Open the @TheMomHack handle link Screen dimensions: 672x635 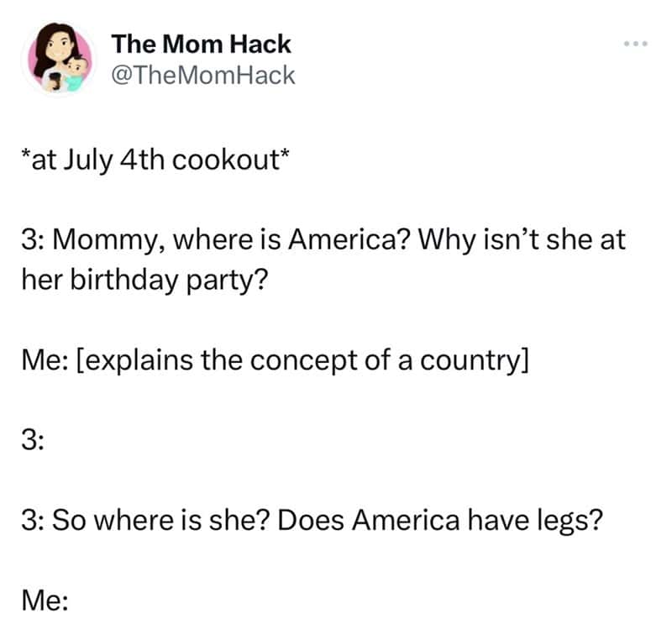coord(203,76)
